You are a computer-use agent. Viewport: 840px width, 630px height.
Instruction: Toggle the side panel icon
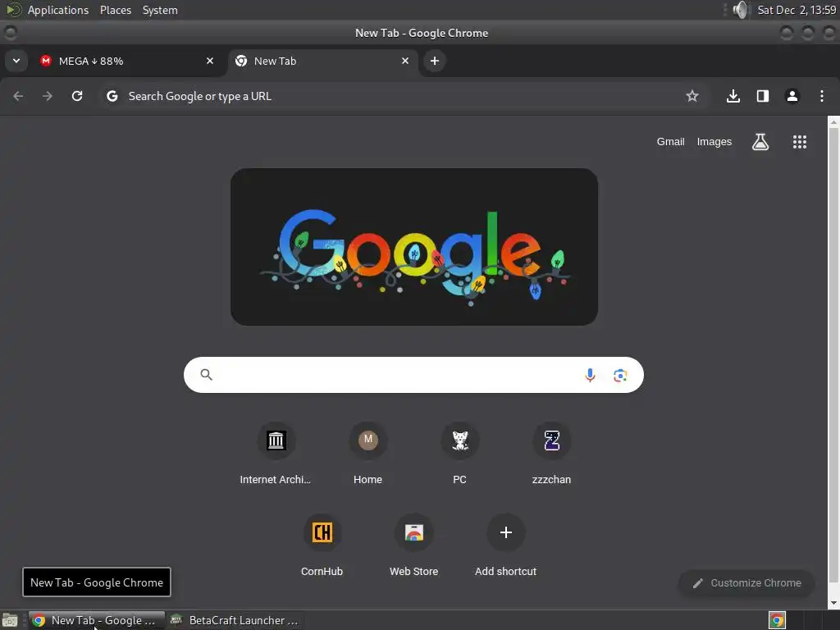coord(763,96)
